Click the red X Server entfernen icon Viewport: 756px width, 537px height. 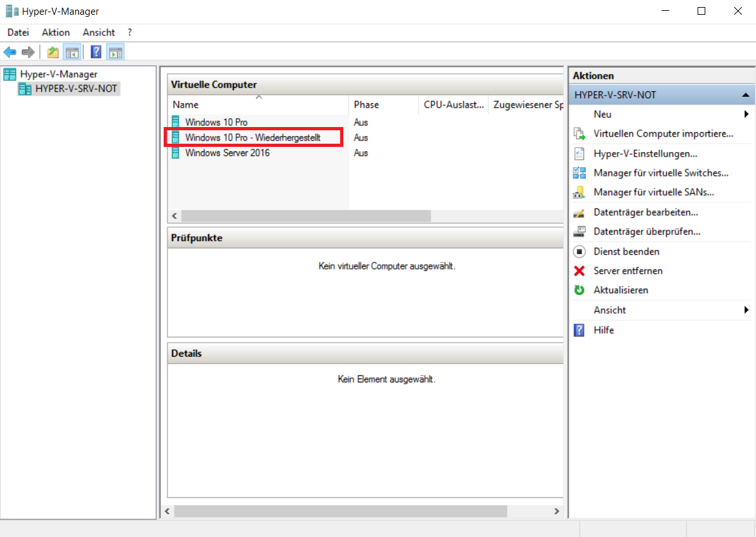point(580,271)
